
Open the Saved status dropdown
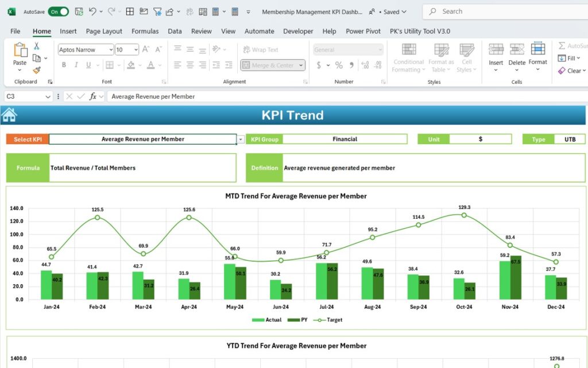tap(404, 11)
